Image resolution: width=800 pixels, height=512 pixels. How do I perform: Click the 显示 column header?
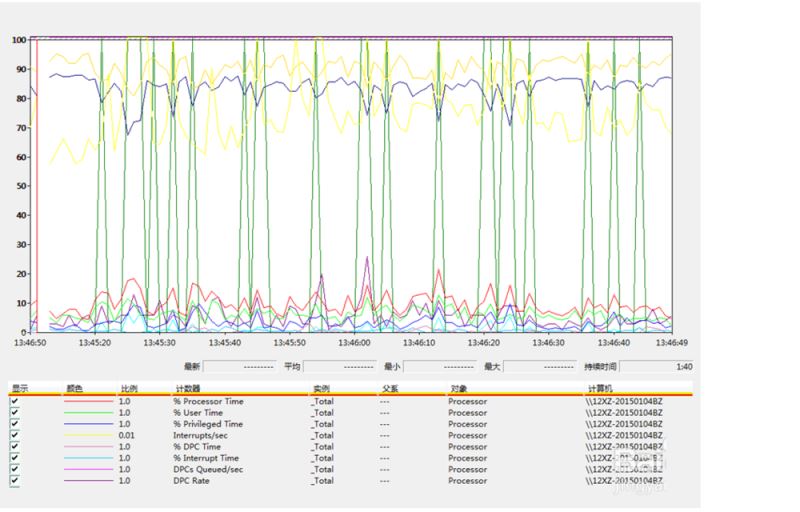pyautogui.click(x=20, y=388)
